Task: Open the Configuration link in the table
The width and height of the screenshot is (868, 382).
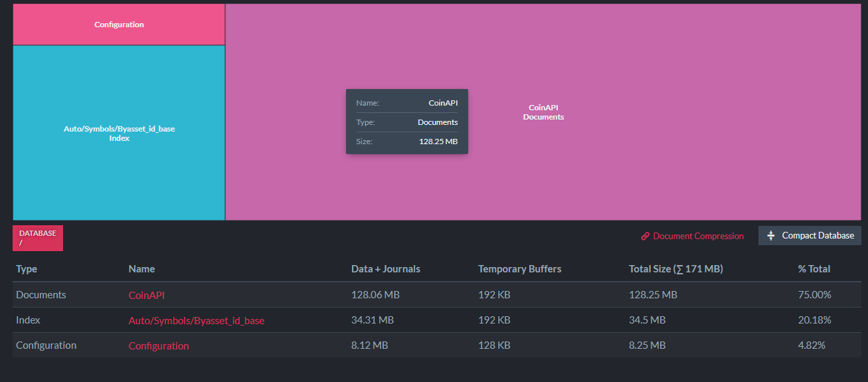Action: click(x=159, y=345)
